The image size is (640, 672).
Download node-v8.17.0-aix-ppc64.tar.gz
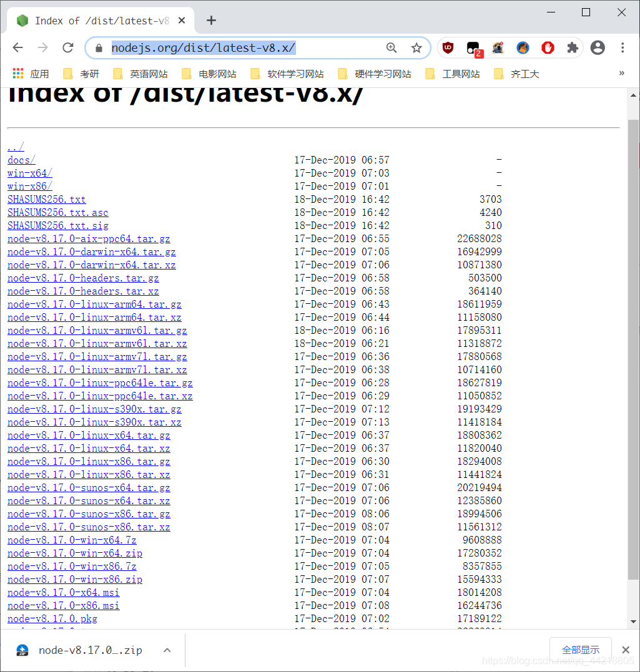89,238
